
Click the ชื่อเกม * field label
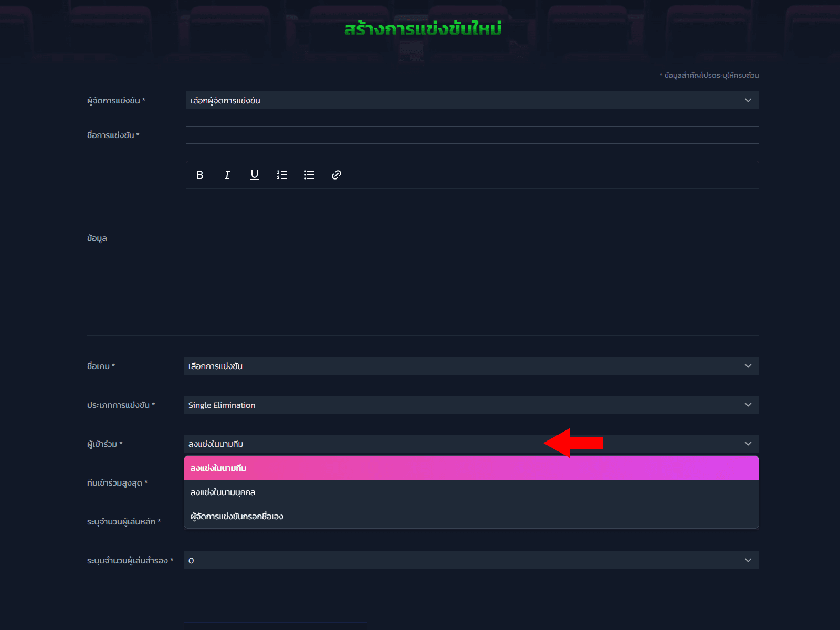[x=101, y=366]
